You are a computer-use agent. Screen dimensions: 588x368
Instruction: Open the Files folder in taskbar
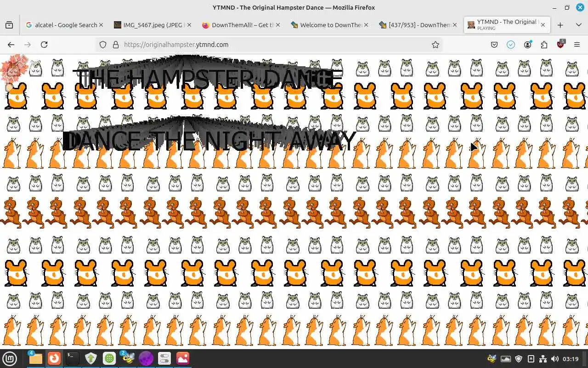(x=35, y=358)
